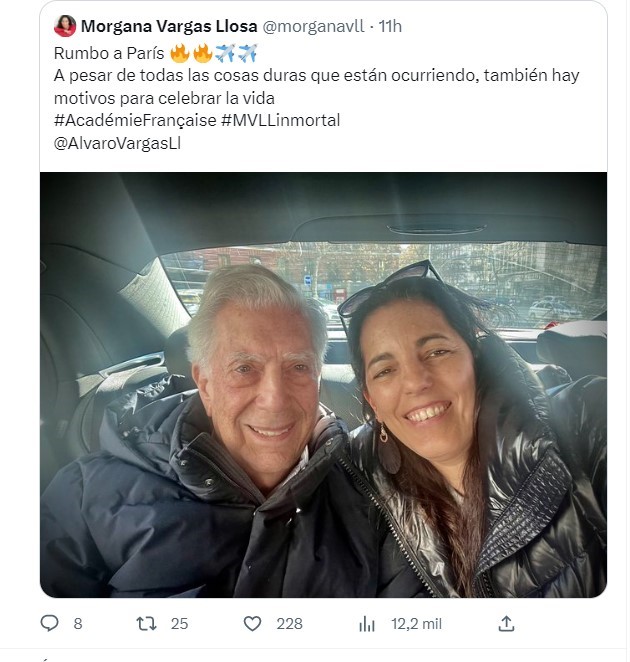The height and width of the screenshot is (662, 630).
Task: Open the view analytics bar-chart icon
Action: 367,624
